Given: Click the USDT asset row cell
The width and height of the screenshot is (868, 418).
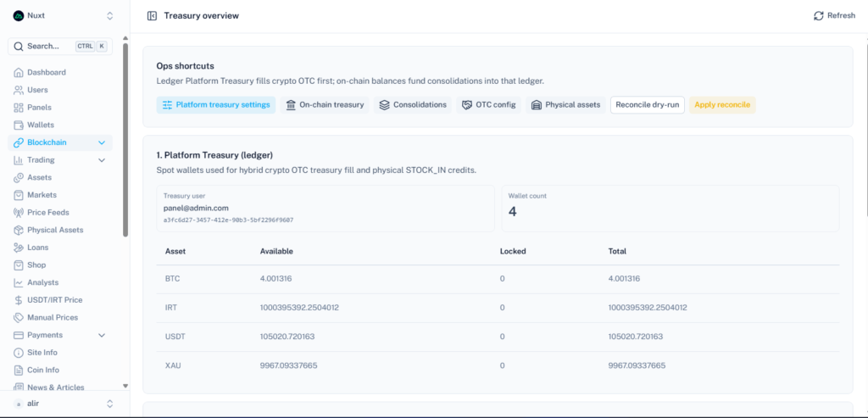Looking at the screenshot, I should [x=175, y=337].
